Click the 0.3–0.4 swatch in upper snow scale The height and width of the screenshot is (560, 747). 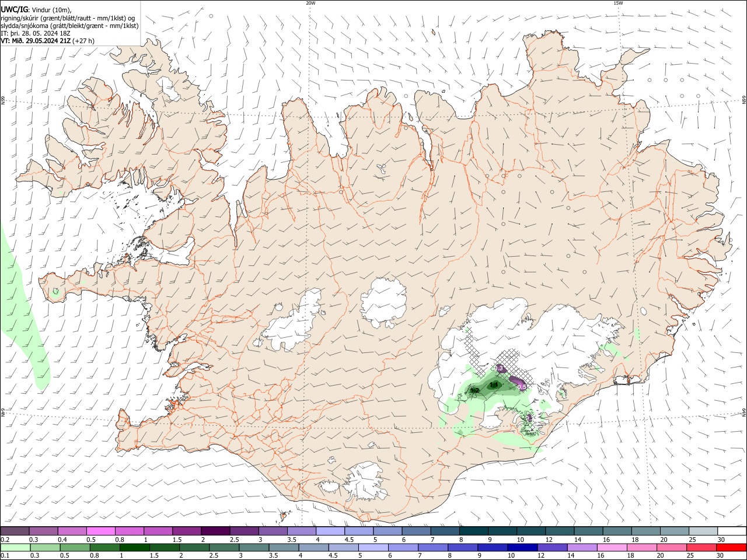click(x=44, y=531)
